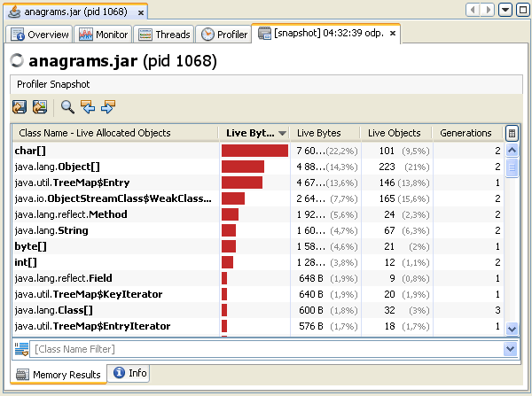The width and height of the screenshot is (532, 396).
Task: Open the Class Name Filter dropdown arrow
Action: pyautogui.click(x=510, y=349)
